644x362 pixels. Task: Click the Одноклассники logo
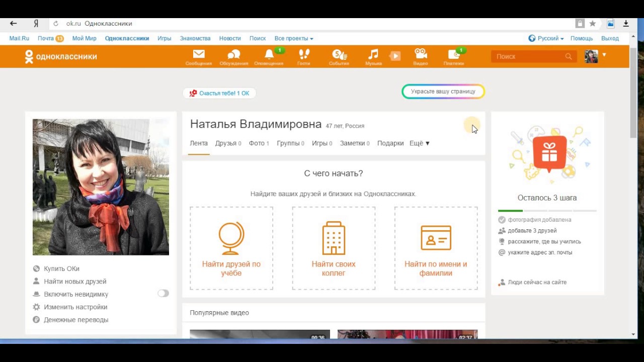(61, 57)
